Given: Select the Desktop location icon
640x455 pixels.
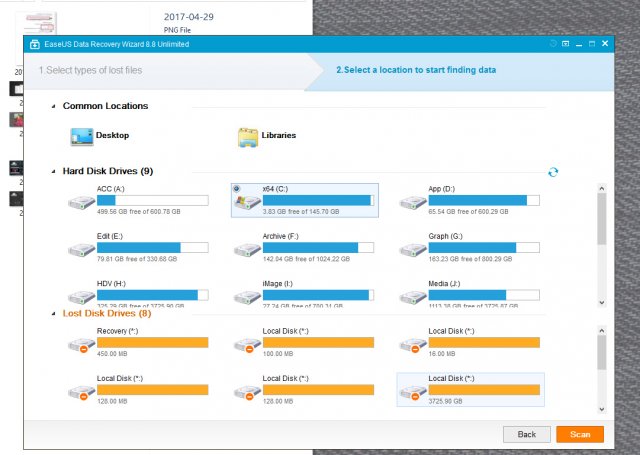Looking at the screenshot, I should tap(81, 137).
